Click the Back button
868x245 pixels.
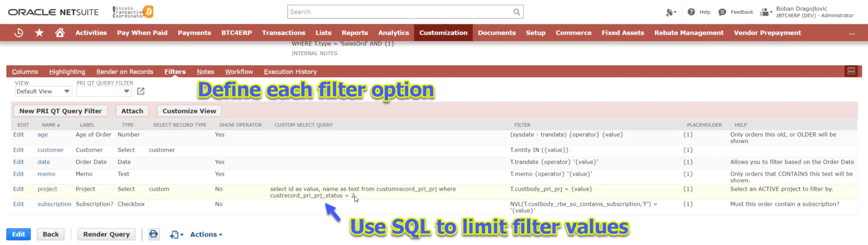[x=51, y=234]
